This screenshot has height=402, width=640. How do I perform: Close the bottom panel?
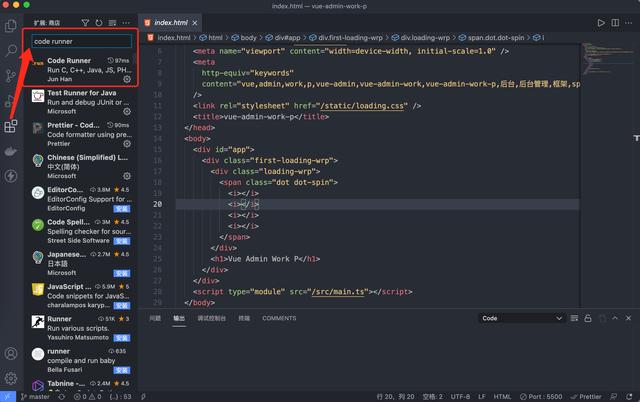(628, 318)
